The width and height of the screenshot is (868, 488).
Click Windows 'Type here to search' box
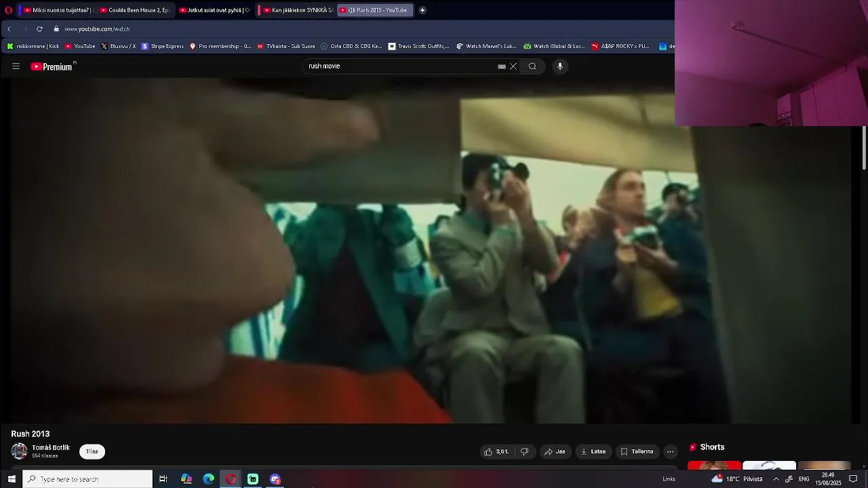tap(87, 479)
